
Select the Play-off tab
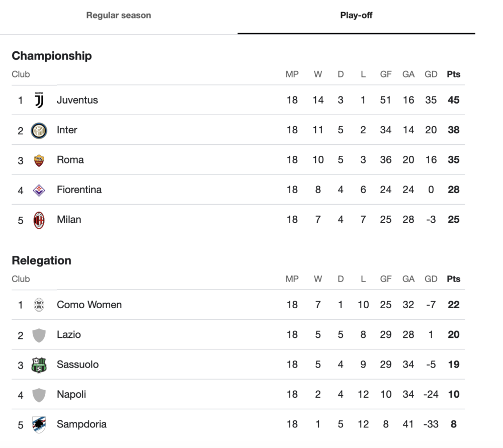[x=356, y=16]
